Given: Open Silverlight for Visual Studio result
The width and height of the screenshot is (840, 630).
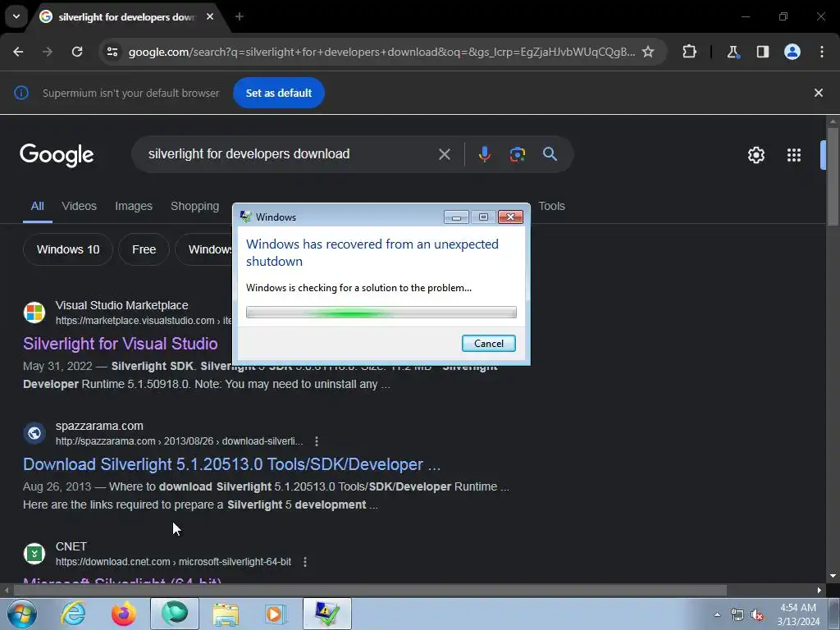Looking at the screenshot, I should coord(121,344).
